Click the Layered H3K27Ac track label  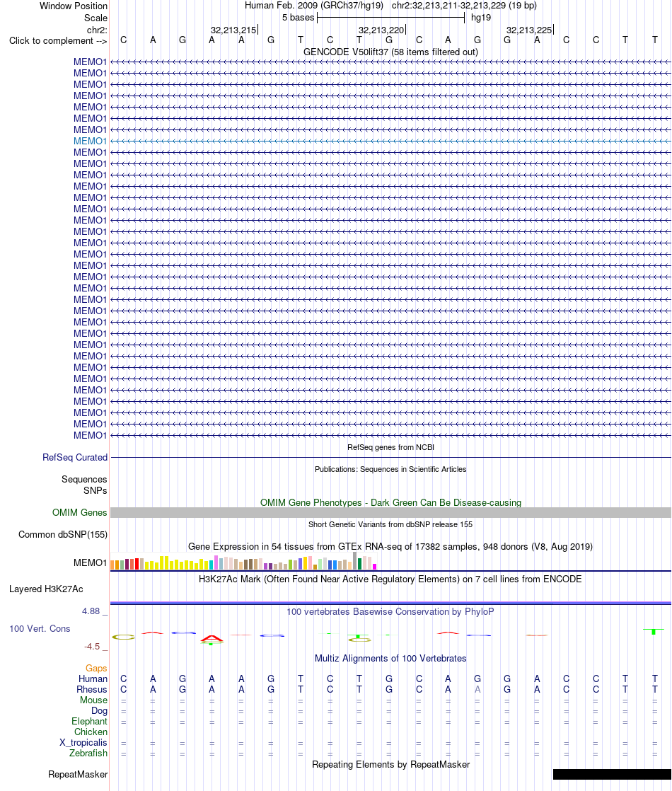(x=47, y=589)
